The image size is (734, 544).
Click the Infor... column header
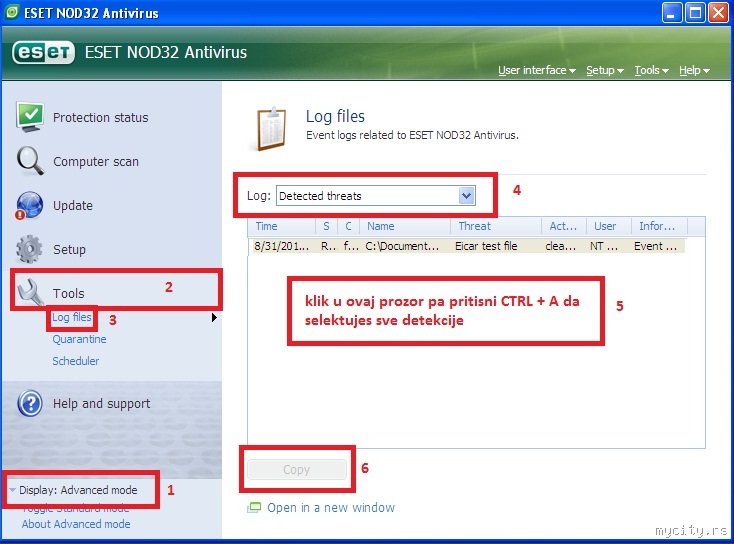tap(659, 226)
